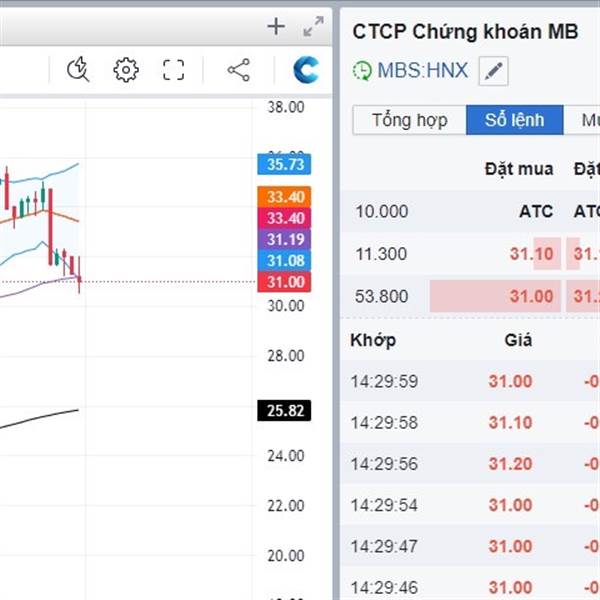Viewport: 600px width, 600px height.
Task: Click the 20.00 axis label on price scale
Action: [286, 556]
